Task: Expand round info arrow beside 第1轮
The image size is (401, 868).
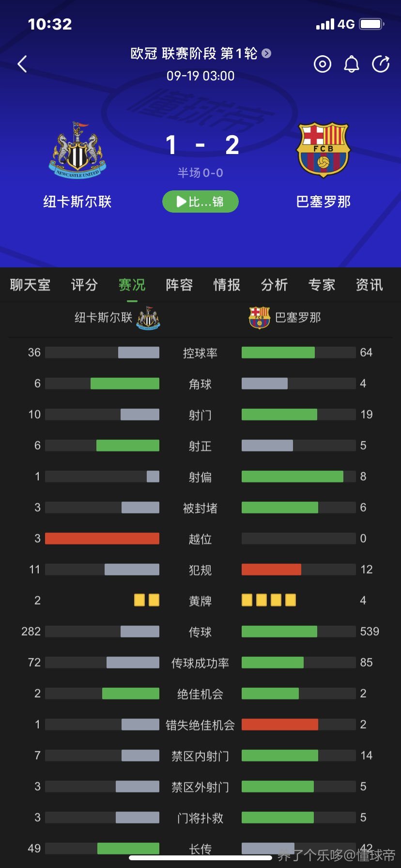Action: pos(266,53)
